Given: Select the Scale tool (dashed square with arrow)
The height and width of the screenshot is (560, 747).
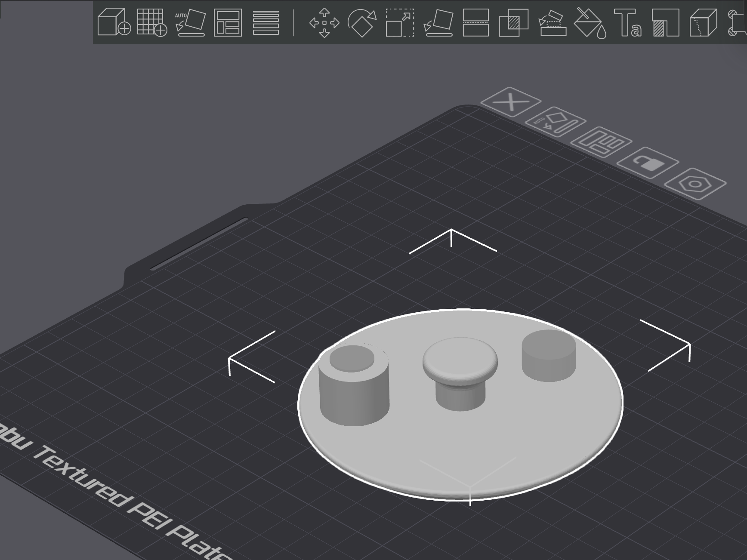Looking at the screenshot, I should click(x=400, y=22).
